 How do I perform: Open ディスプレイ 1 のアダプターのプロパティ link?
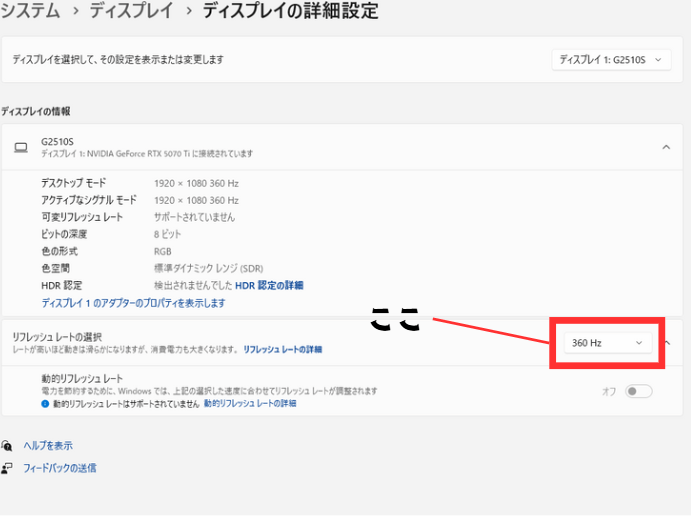[x=134, y=303]
